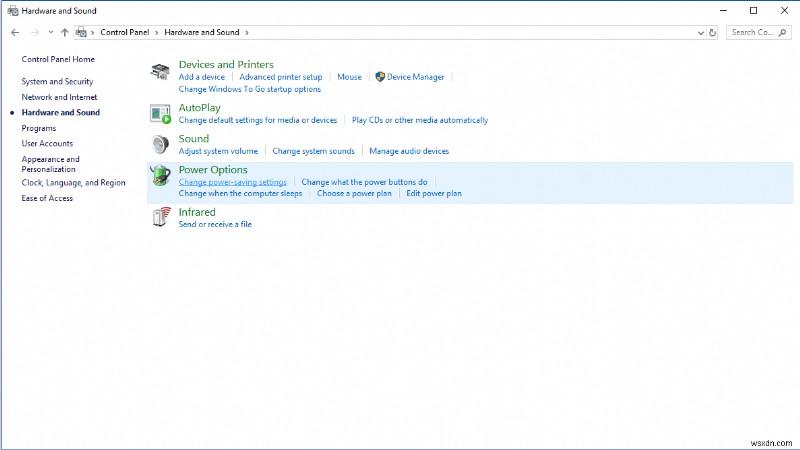Click Change power-saving settings
800x450 pixels.
[x=232, y=182]
